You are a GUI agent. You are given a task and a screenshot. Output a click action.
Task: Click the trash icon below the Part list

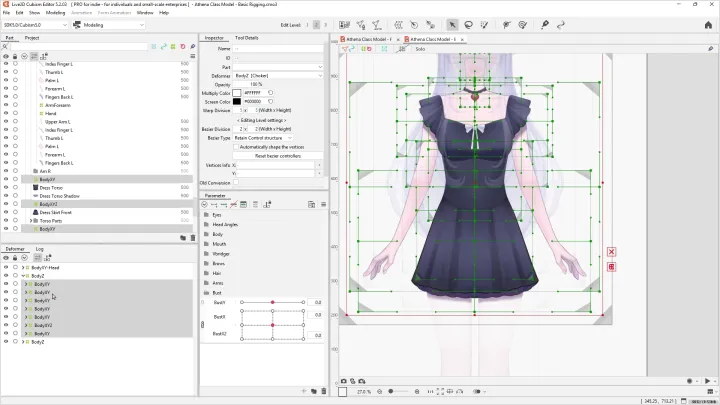pos(193,237)
